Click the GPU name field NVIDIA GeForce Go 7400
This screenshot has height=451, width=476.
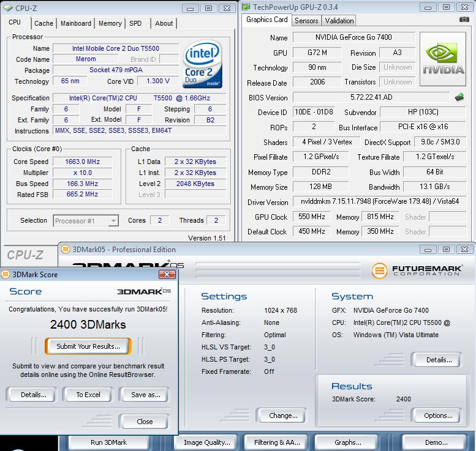coord(353,37)
